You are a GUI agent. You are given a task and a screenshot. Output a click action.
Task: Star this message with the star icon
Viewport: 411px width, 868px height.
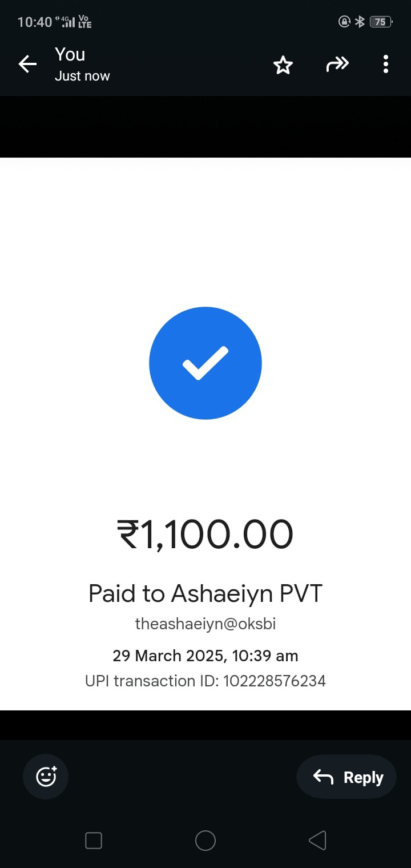[283, 65]
